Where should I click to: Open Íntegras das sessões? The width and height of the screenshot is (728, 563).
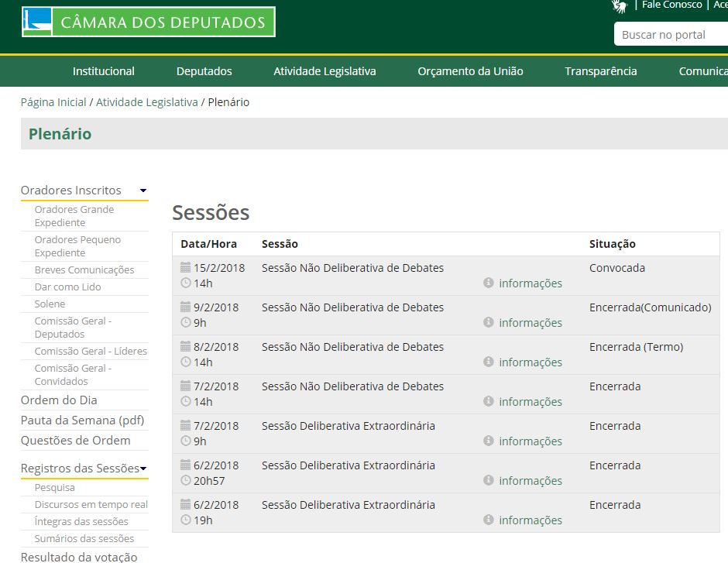pyautogui.click(x=81, y=522)
